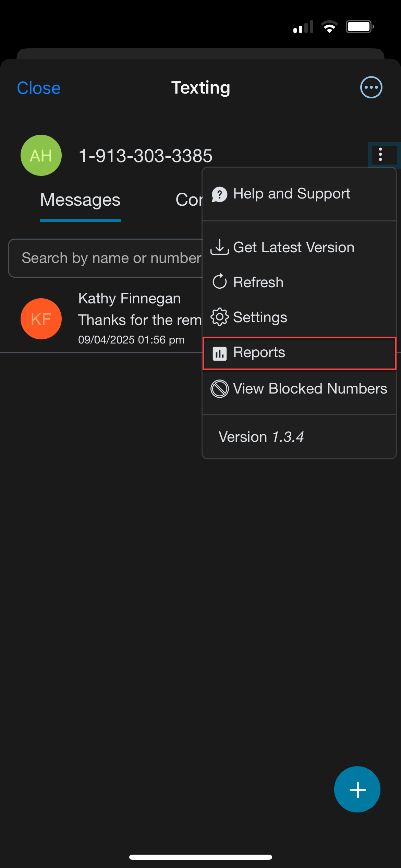The height and width of the screenshot is (868, 401).
Task: Tap the Close link
Action: 39,88
